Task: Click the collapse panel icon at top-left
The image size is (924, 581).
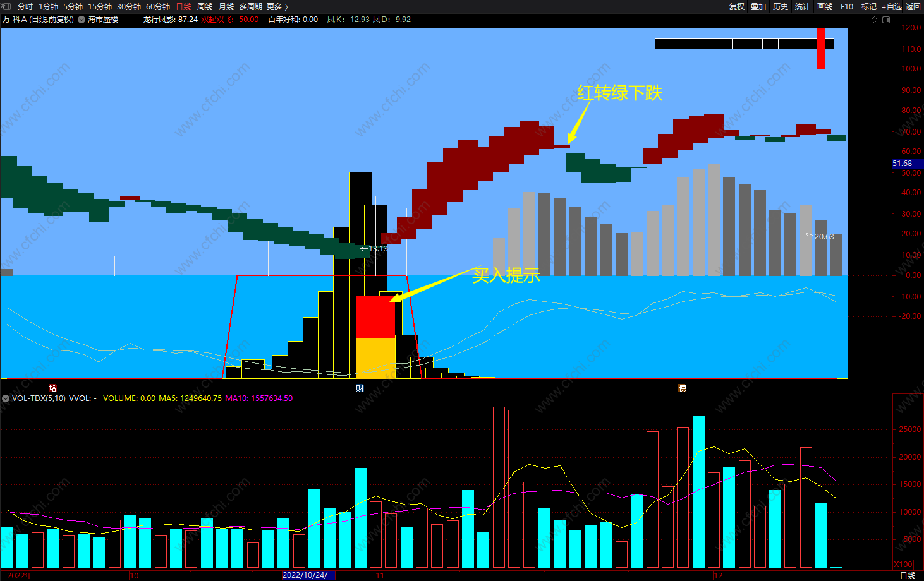Action: tap(6, 6)
